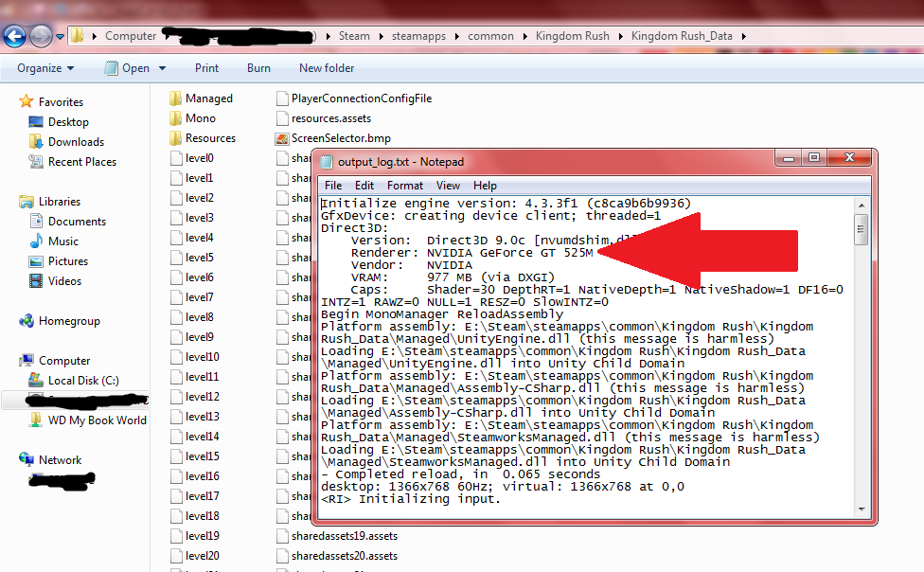Click Notepad scrollbar up arrow
The width and height of the screenshot is (924, 572).
862,206
